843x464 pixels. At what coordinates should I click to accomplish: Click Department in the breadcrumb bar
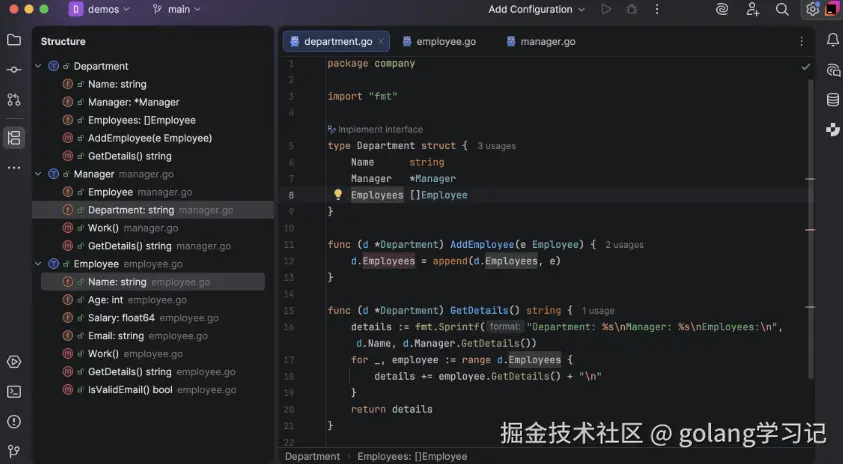pos(312,456)
